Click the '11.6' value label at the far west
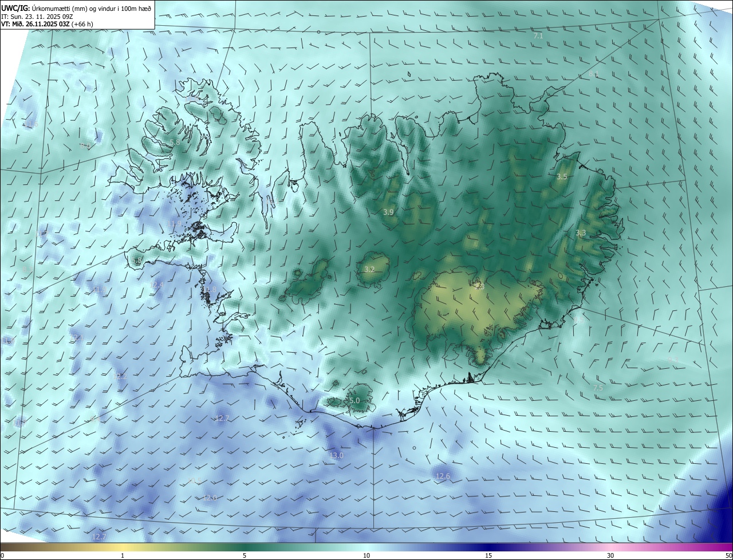 click(x=31, y=124)
